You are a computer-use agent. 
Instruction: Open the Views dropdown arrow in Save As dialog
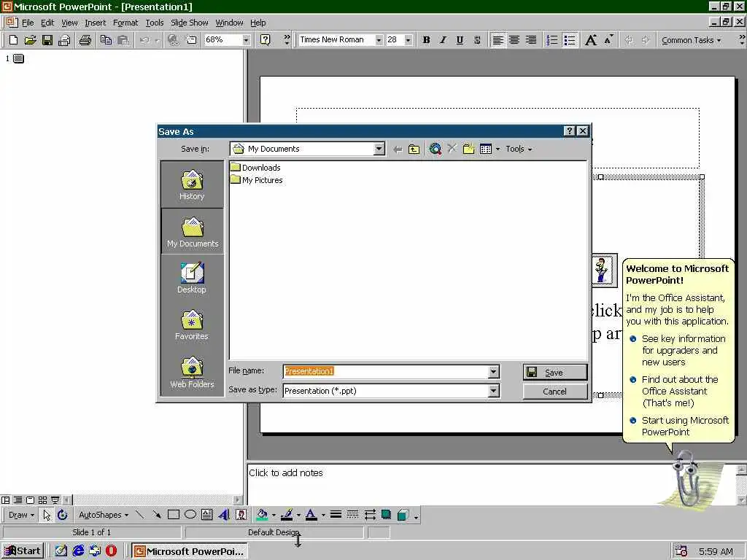498,149
